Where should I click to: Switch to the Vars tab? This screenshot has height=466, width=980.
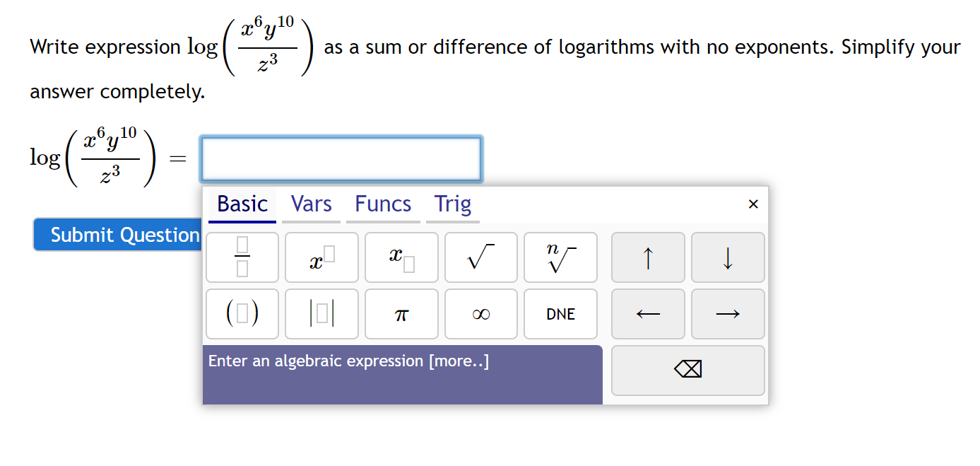(310, 204)
